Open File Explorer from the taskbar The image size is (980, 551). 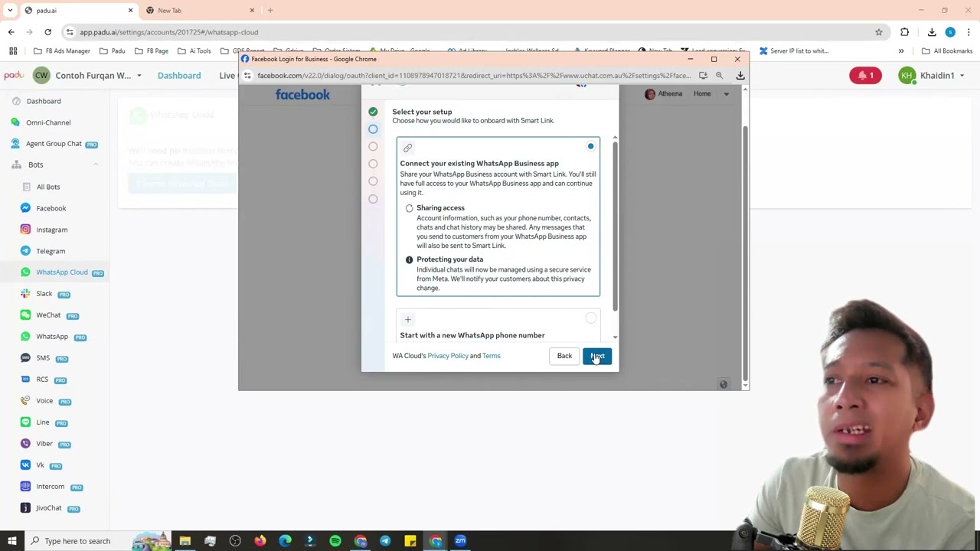(185, 541)
